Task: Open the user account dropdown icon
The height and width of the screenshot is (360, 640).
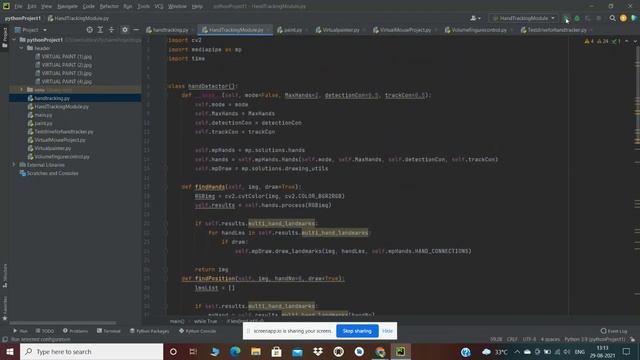Action: pyautogui.click(x=475, y=18)
